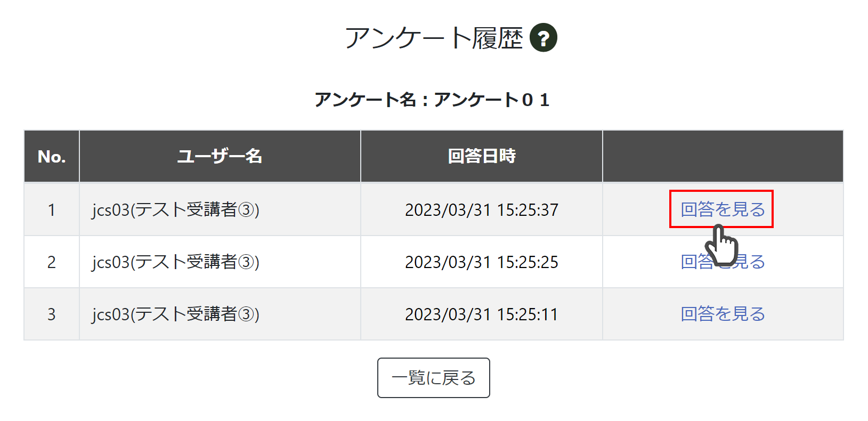Select user name cell in row 1
868x421 pixels.
tap(220, 209)
